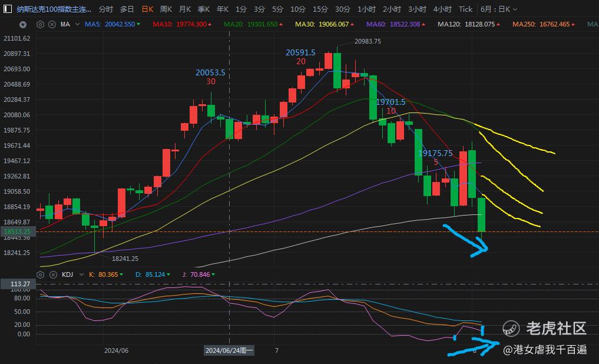Toggle the sidebar layout panel icon
The image size is (599, 364).
point(7,9)
